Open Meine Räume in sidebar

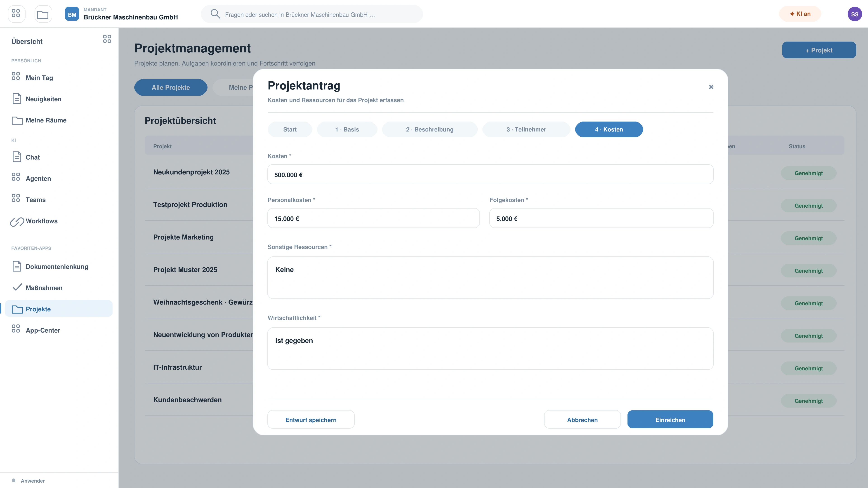click(x=59, y=120)
